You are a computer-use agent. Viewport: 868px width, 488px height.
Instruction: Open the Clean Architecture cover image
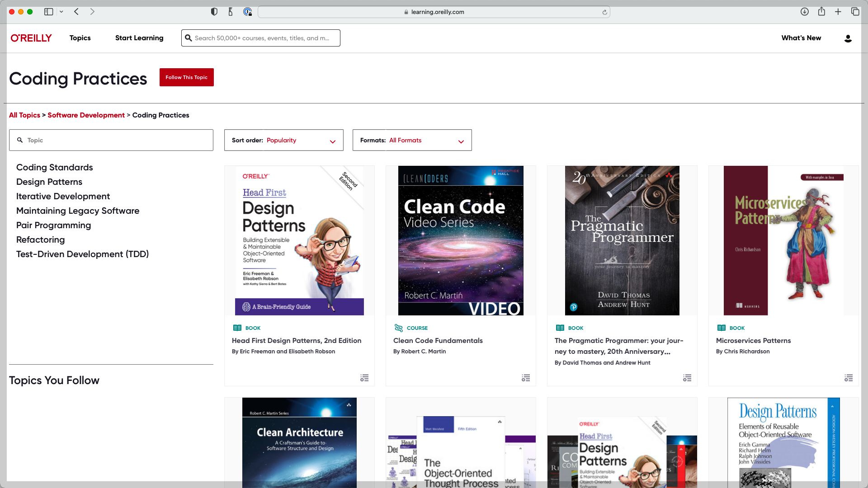click(299, 443)
